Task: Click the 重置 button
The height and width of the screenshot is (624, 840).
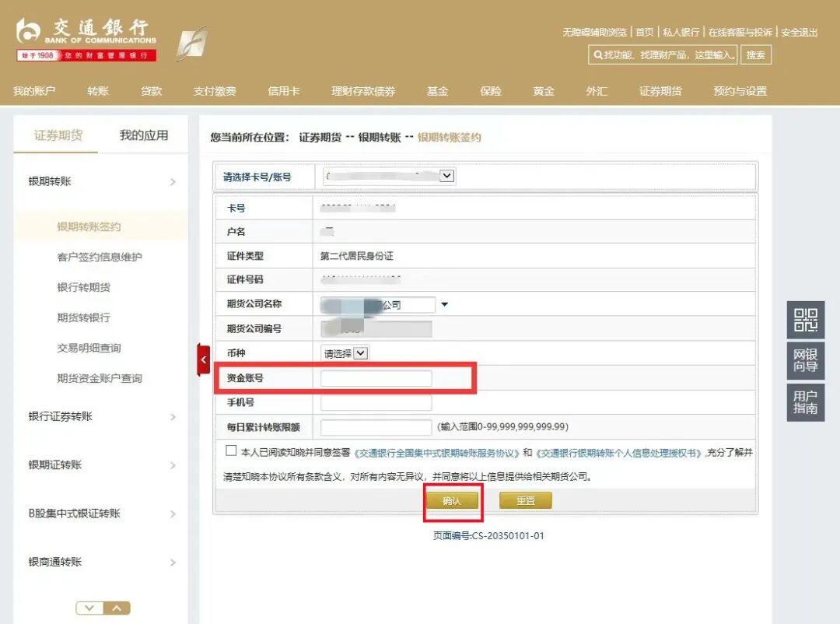Action: (526, 501)
